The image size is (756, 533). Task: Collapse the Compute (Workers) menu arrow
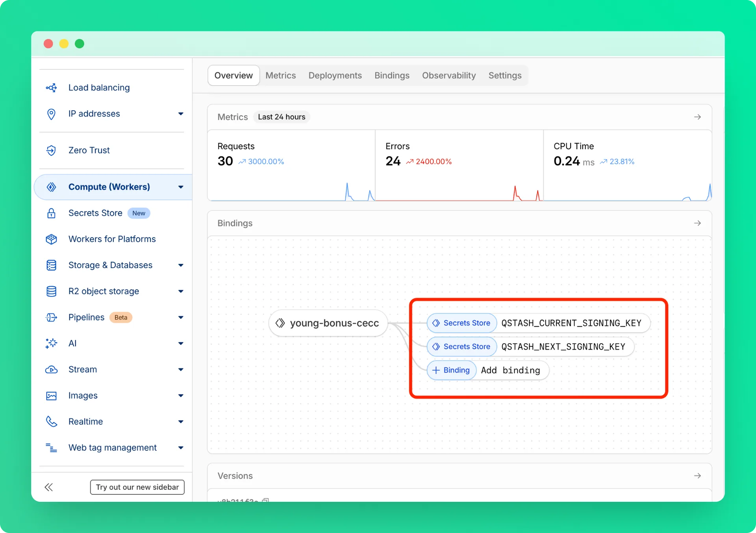point(181,187)
